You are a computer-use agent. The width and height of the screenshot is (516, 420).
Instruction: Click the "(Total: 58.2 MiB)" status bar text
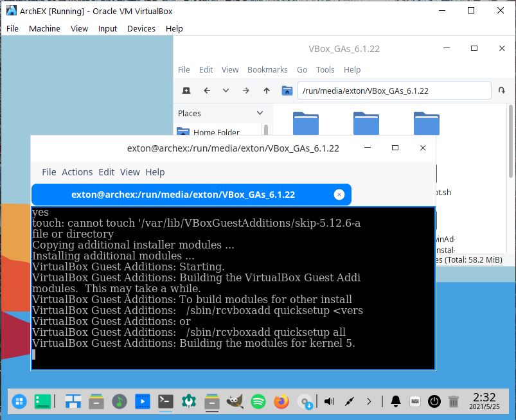tap(474, 260)
